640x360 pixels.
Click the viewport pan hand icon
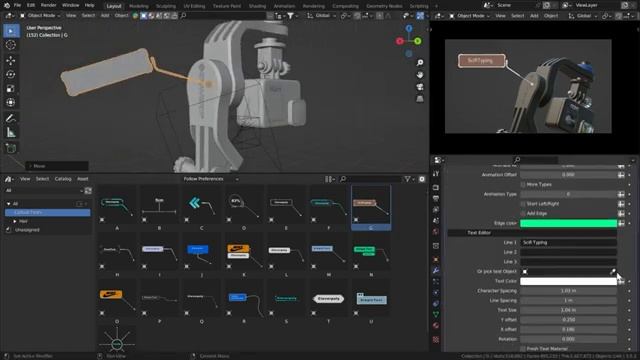pyautogui.click(x=420, y=75)
